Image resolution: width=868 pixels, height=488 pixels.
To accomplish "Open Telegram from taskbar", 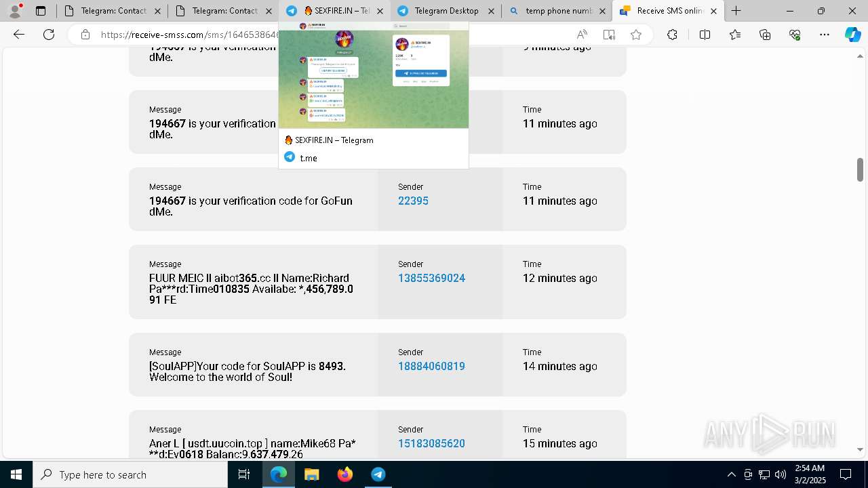I will pos(378,474).
